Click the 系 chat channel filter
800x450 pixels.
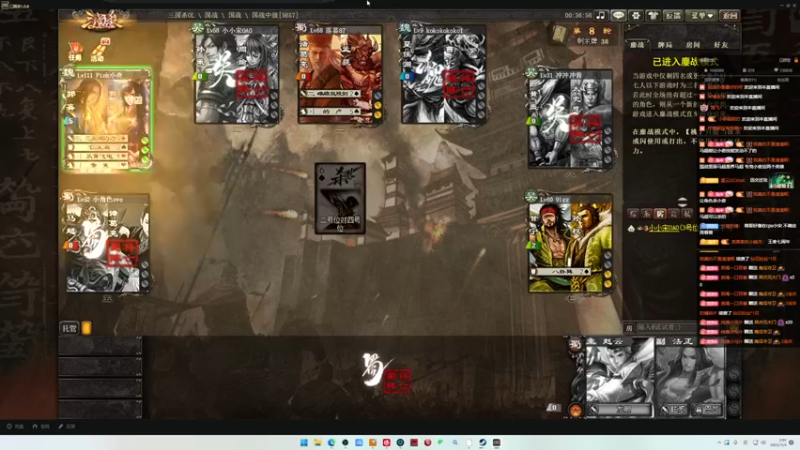(646, 214)
